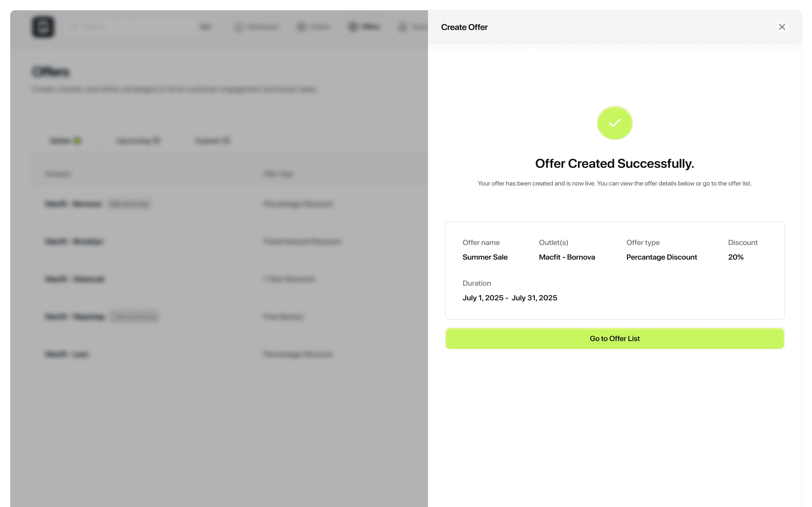This screenshot has height=507, width=812.
Task: Click the Offers nav item icon
Action: [353, 27]
